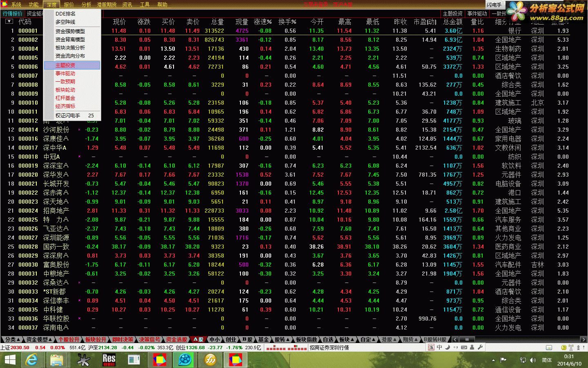Select the 沙河股份 stock row name

tap(56, 130)
